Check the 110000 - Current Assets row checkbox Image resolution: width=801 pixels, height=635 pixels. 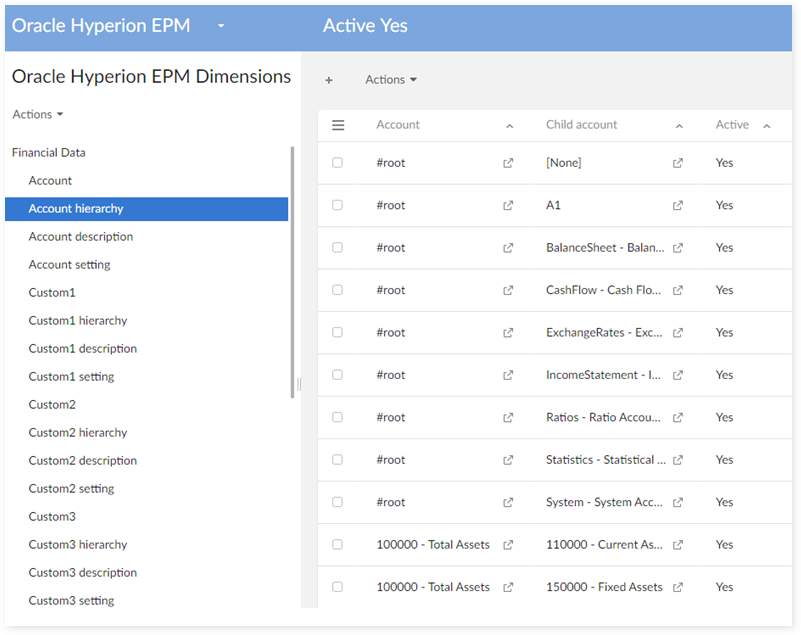point(338,545)
